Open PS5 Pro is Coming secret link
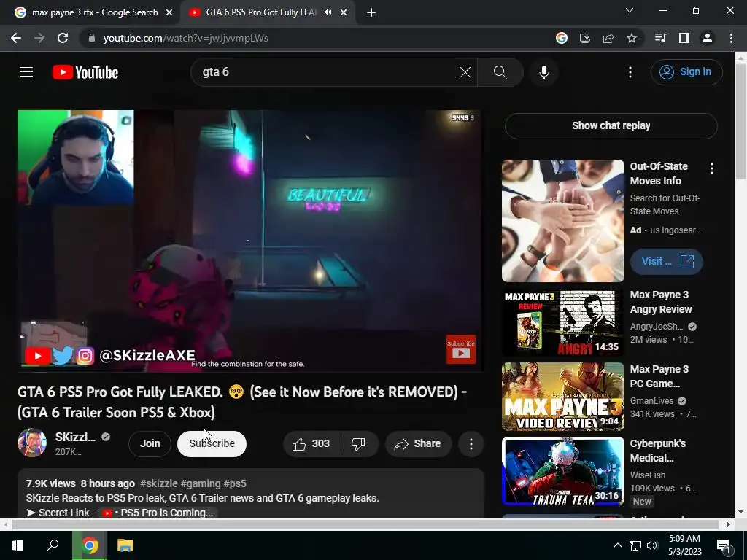 158,513
